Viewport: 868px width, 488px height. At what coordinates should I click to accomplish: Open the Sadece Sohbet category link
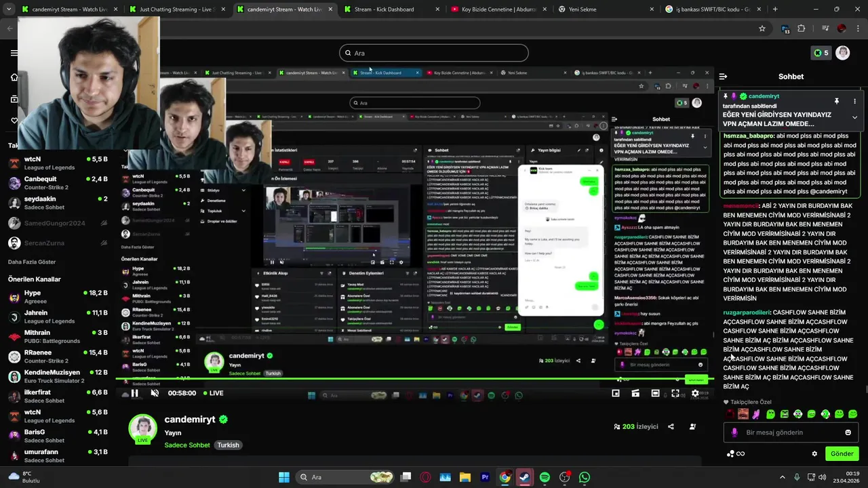(187, 445)
